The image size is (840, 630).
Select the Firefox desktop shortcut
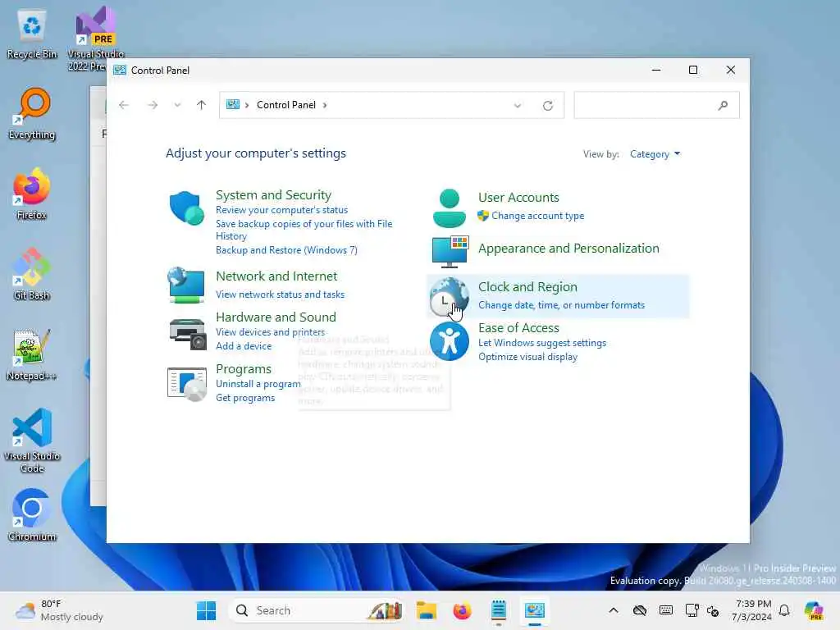[x=32, y=194]
